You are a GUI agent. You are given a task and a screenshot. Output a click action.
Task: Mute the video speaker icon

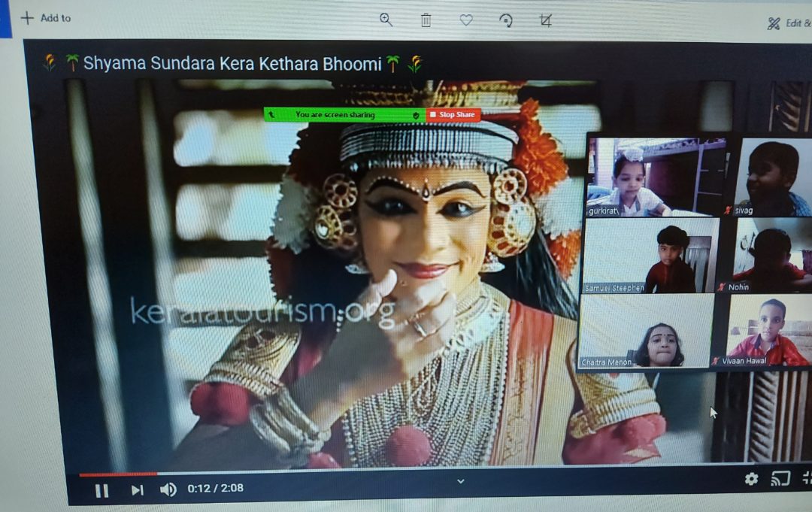(168, 489)
